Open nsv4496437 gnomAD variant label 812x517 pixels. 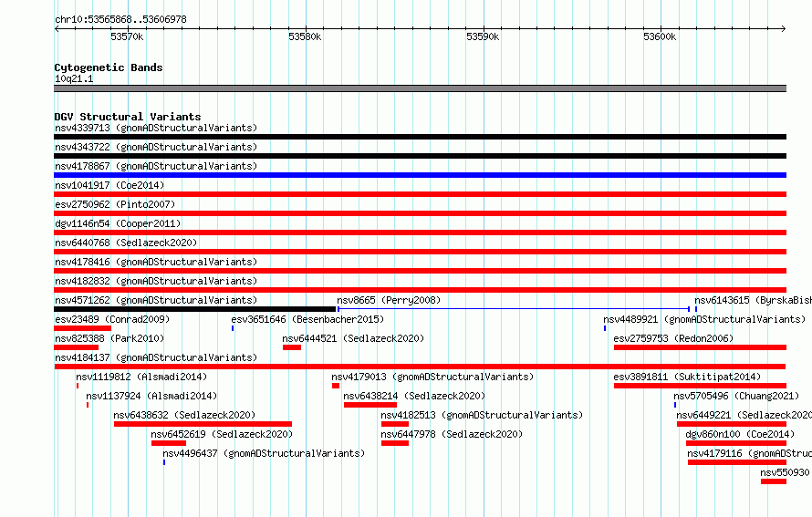click(x=264, y=453)
